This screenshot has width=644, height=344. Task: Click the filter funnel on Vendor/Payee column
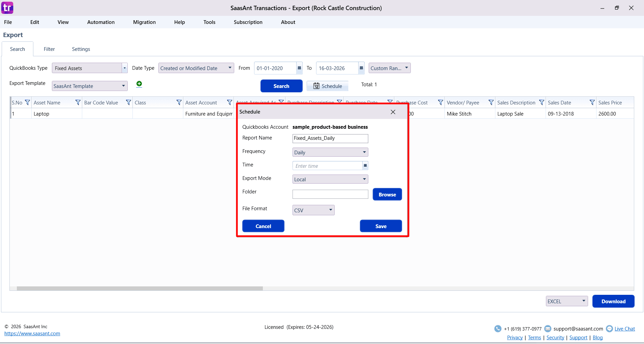(491, 102)
